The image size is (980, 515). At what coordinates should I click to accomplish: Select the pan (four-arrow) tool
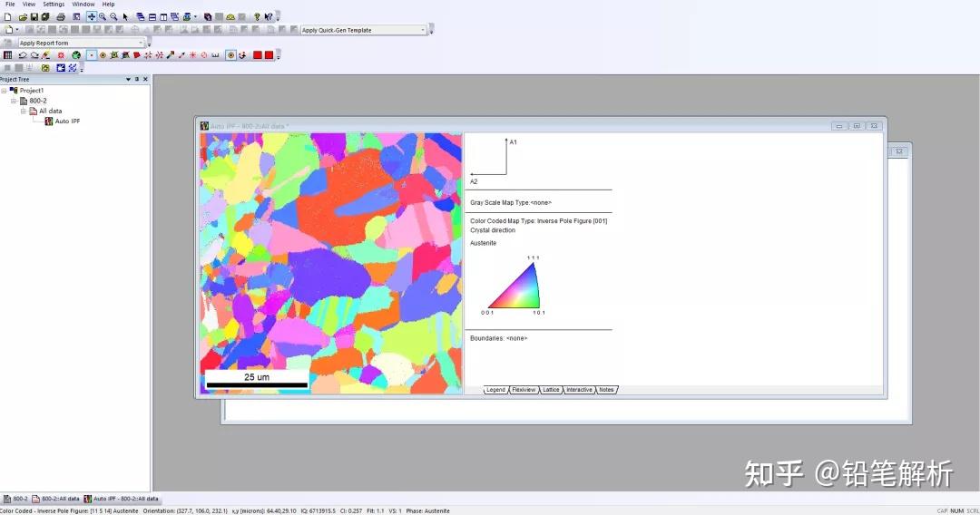pos(92,17)
